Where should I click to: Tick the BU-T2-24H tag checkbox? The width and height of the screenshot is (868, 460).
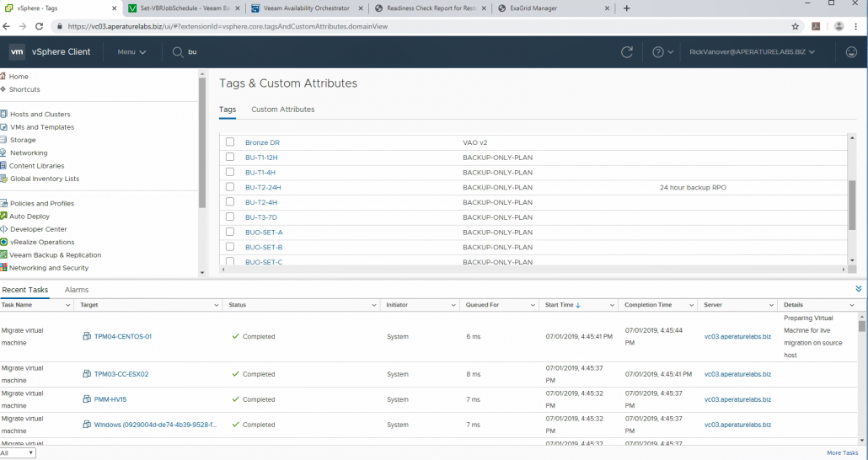point(230,187)
